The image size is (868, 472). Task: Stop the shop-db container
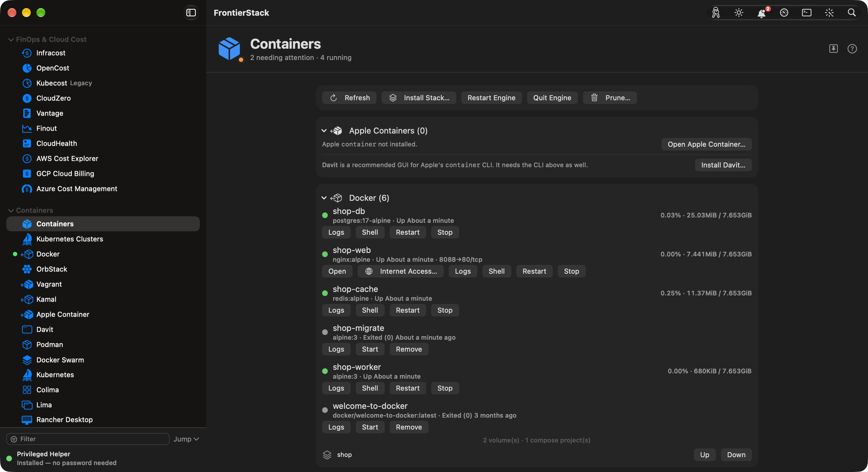[x=445, y=232]
